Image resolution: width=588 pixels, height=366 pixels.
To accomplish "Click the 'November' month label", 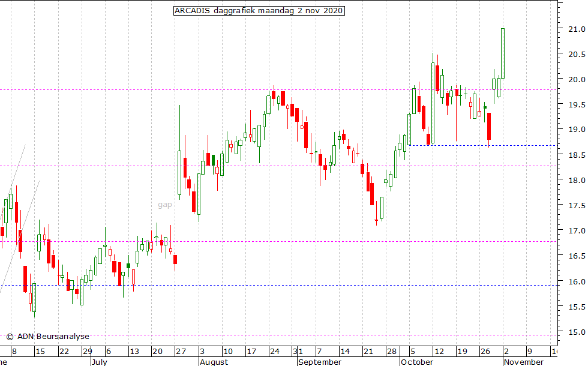I will pyautogui.click(x=523, y=362).
